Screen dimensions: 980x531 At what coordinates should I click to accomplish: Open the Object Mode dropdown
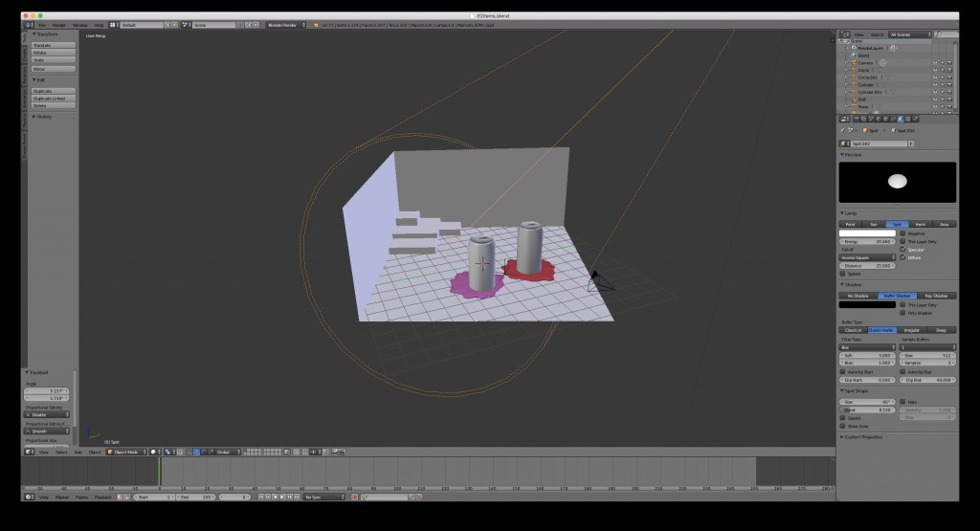tap(125, 452)
